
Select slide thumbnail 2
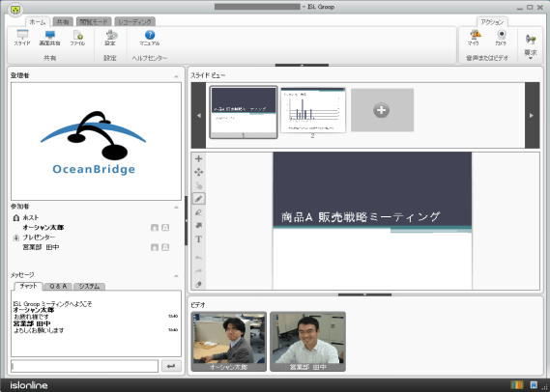pyautogui.click(x=313, y=110)
